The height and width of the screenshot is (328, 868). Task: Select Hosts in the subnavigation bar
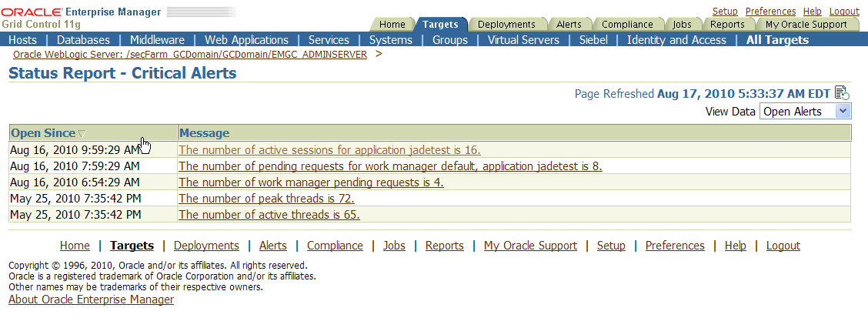pyautogui.click(x=22, y=40)
